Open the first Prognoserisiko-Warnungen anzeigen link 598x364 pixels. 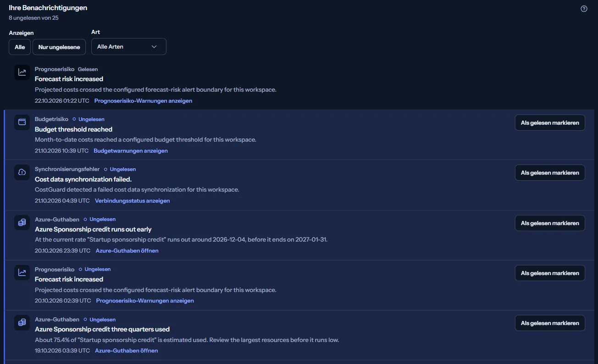[143, 101]
